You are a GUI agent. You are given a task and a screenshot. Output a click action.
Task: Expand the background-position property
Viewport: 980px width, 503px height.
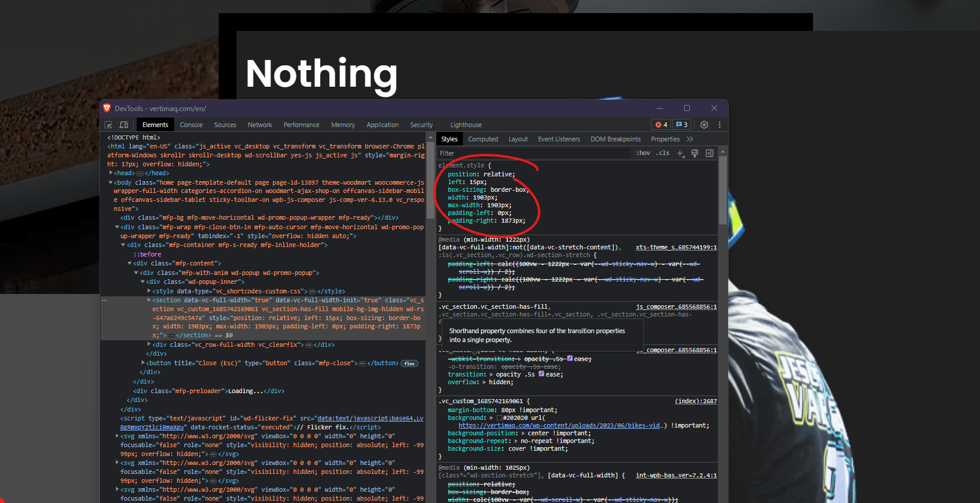(522, 433)
